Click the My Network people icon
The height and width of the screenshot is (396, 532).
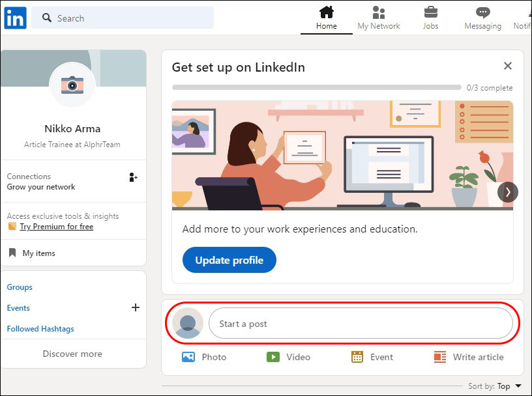[379, 12]
